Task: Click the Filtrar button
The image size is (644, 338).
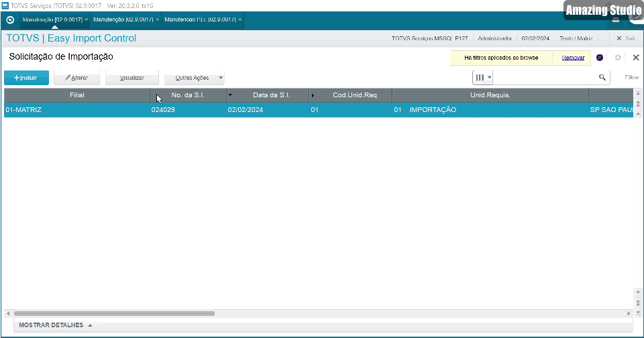Action: pos(632,77)
